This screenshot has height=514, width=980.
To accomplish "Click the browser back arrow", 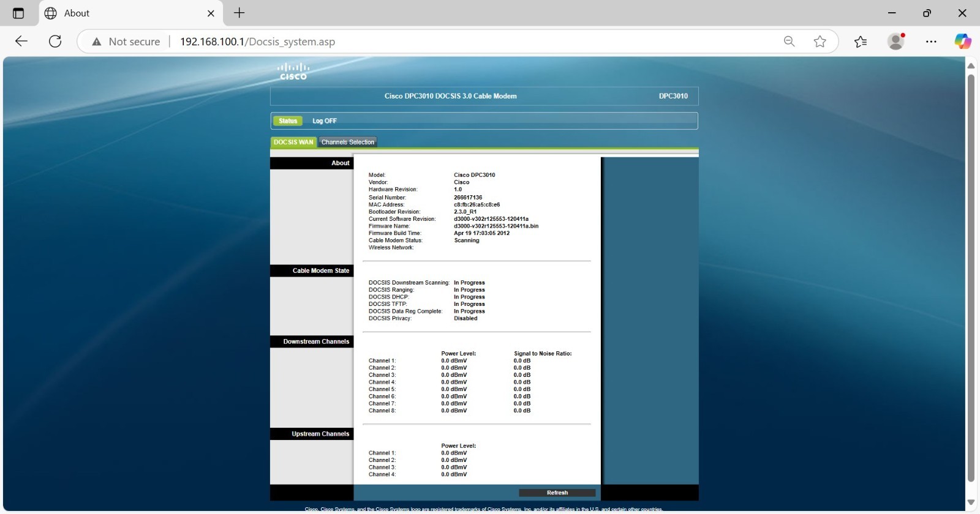I will [21, 42].
